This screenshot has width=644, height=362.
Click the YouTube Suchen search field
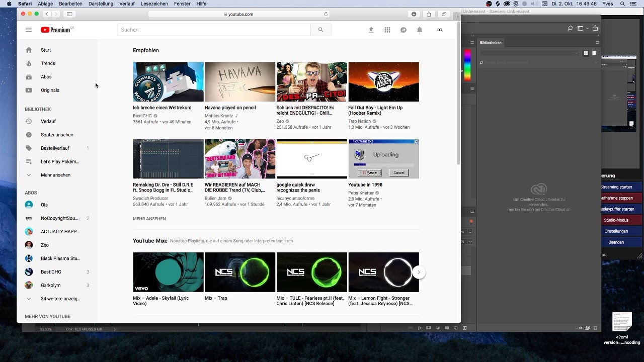pyautogui.click(x=214, y=30)
